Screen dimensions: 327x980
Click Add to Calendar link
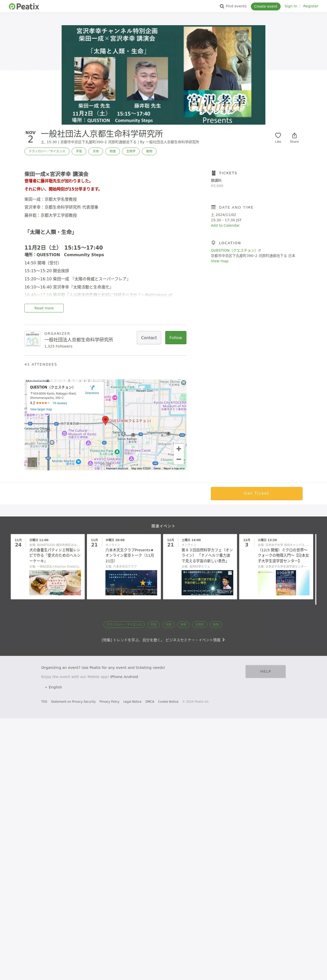click(225, 226)
